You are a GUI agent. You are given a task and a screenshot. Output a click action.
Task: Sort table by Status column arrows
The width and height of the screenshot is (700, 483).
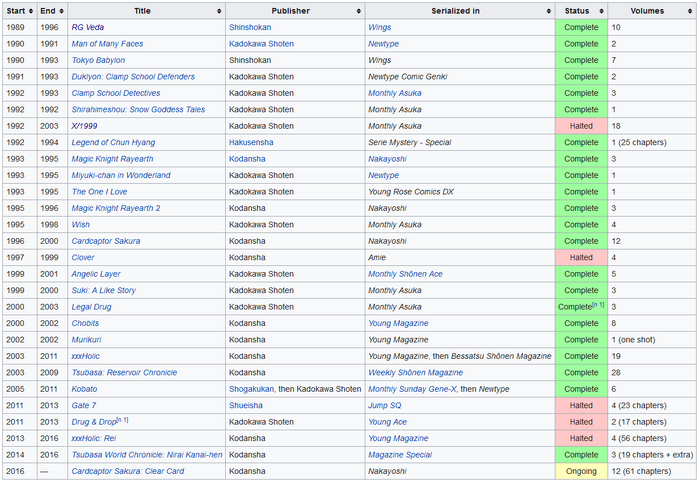click(x=601, y=11)
